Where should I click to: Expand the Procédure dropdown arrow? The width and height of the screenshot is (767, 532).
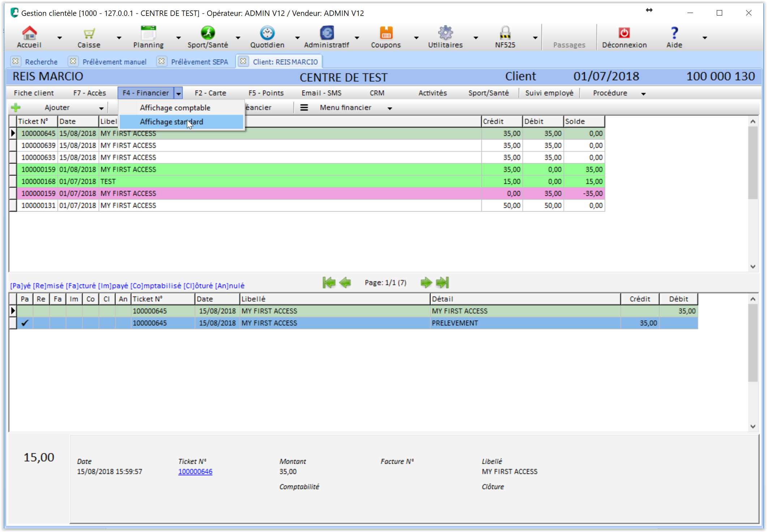643,94
